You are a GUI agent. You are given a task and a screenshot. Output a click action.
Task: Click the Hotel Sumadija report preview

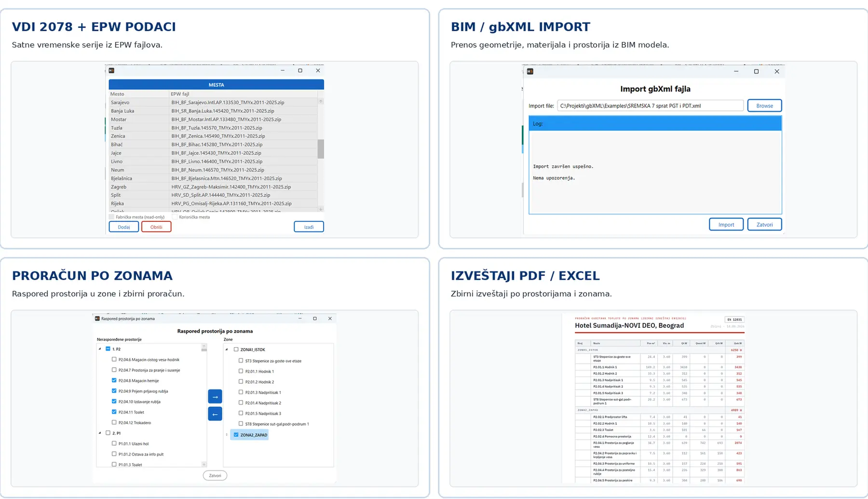(x=653, y=398)
